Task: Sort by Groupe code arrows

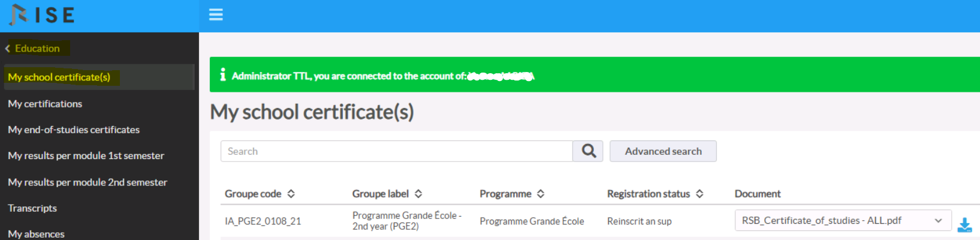Action: 291,194
